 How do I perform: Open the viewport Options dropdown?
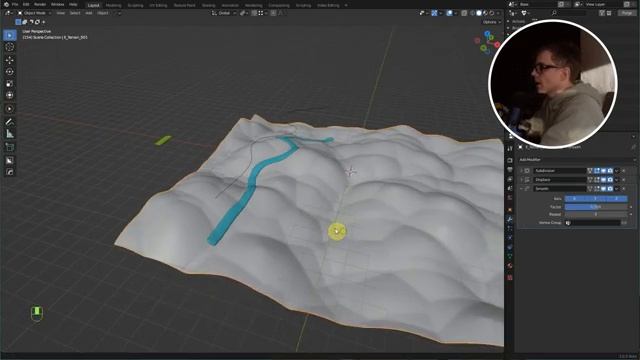491,22
